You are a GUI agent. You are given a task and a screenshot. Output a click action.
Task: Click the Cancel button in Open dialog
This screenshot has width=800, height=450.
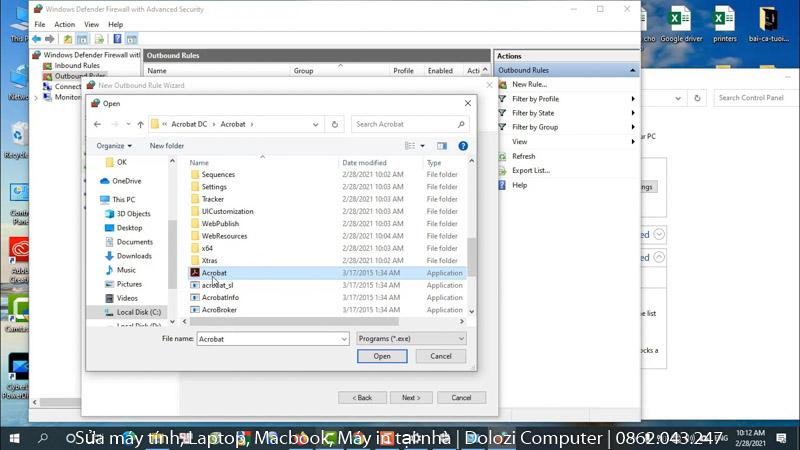click(441, 356)
